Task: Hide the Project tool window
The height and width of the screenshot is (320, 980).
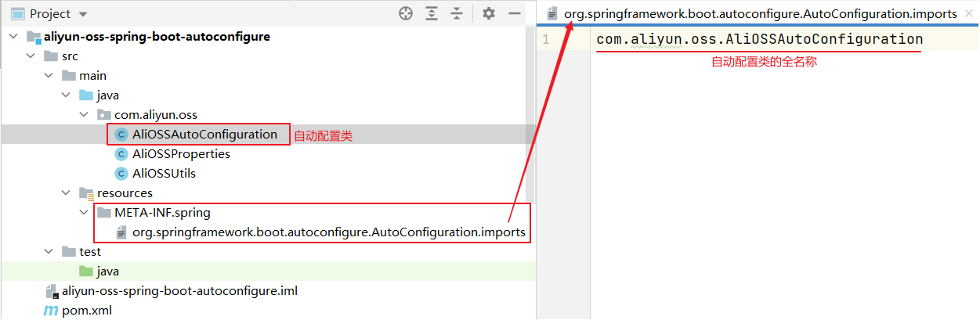Action: coord(515,13)
